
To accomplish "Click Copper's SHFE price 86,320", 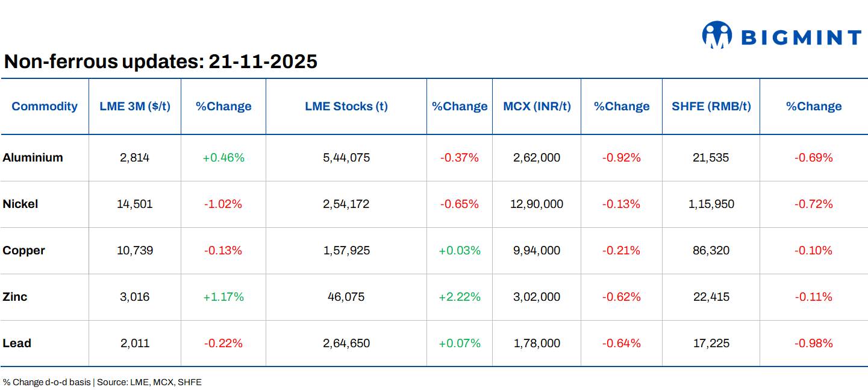I will pos(711,250).
